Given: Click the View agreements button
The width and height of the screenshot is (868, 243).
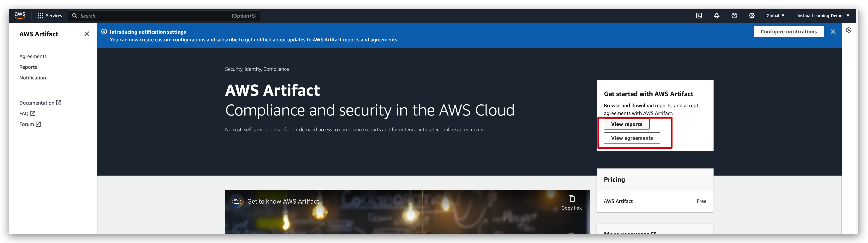Looking at the screenshot, I should click(632, 138).
